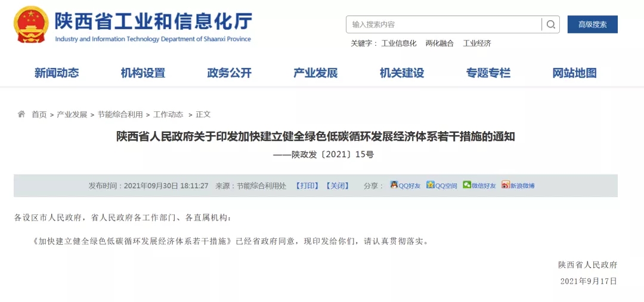Image resolution: width=644 pixels, height=302 pixels.
Task: Open the 网站地图 page
Action: [574, 73]
